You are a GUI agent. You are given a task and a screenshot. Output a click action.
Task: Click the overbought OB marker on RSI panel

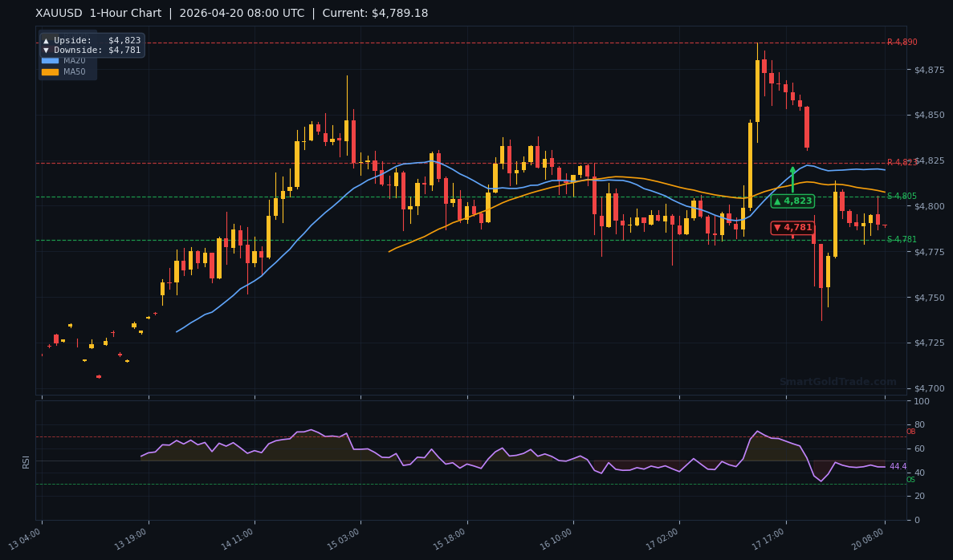click(910, 432)
